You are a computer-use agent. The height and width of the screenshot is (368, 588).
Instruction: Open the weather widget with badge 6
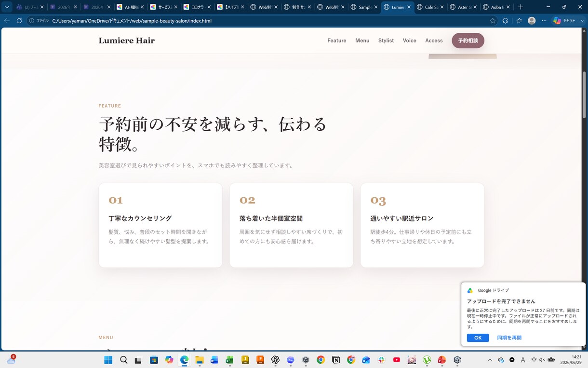tap(11, 359)
